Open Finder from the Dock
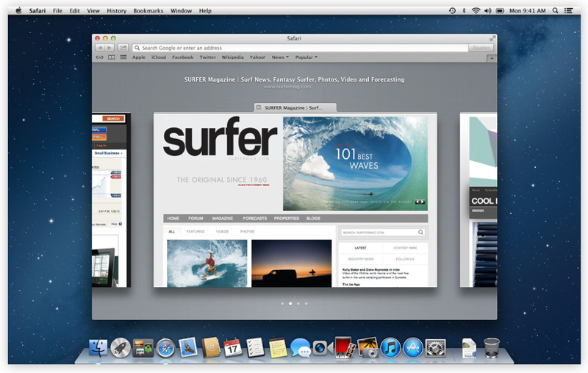This screenshot has height=373, width=588. (x=98, y=348)
